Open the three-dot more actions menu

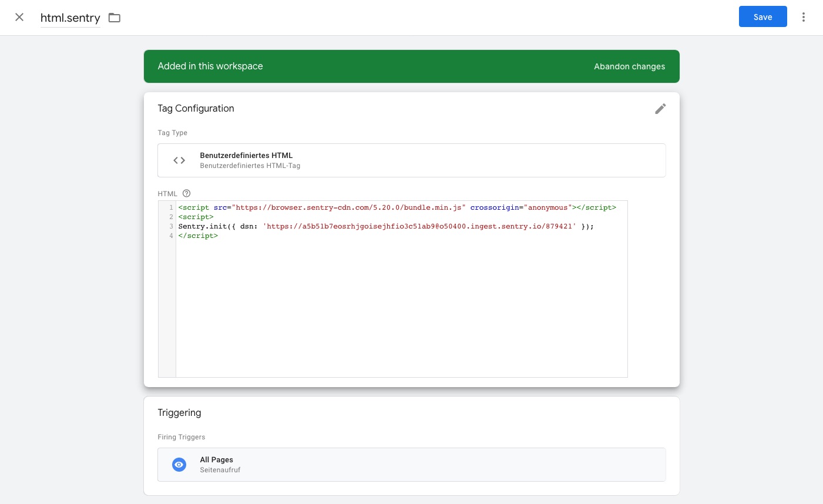pyautogui.click(x=803, y=17)
